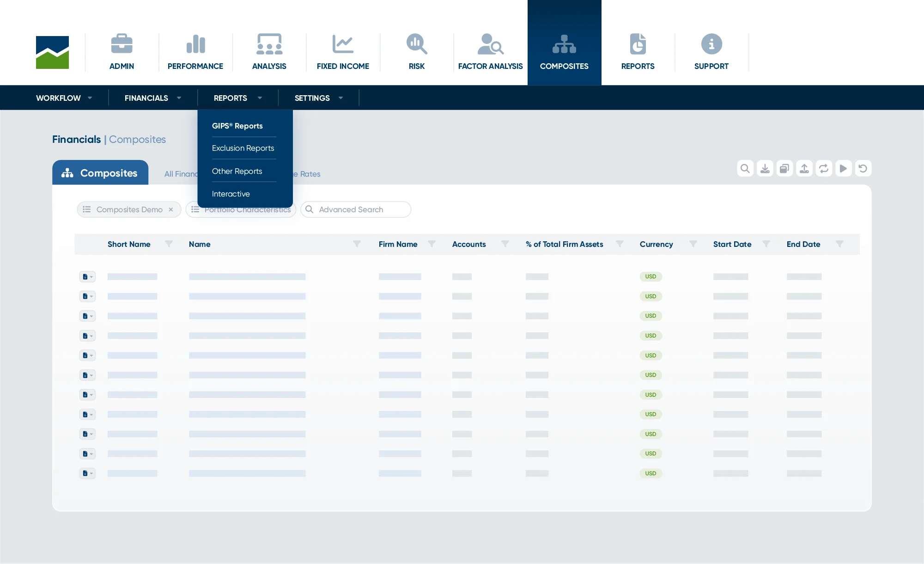Click the copy/duplicate icon in the toolbar
Viewport: 924px width, 564px height.
click(x=784, y=169)
